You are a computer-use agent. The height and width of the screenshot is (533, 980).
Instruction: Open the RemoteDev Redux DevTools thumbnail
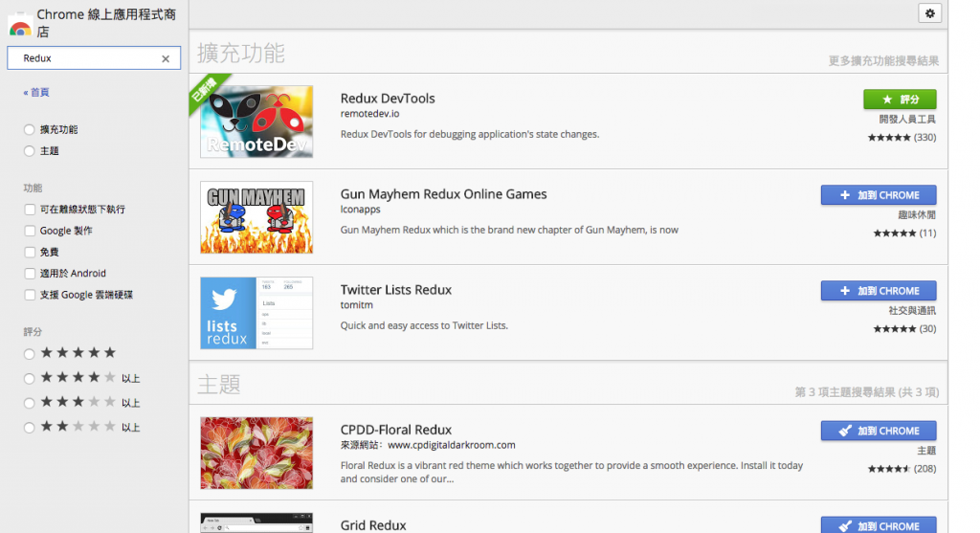256,122
